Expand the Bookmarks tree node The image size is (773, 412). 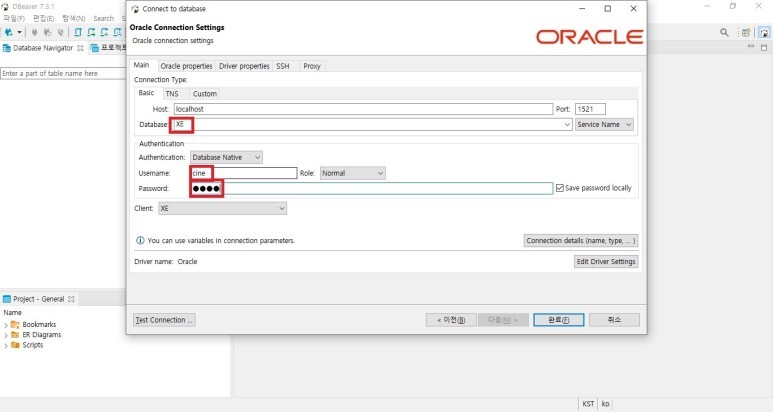5,325
